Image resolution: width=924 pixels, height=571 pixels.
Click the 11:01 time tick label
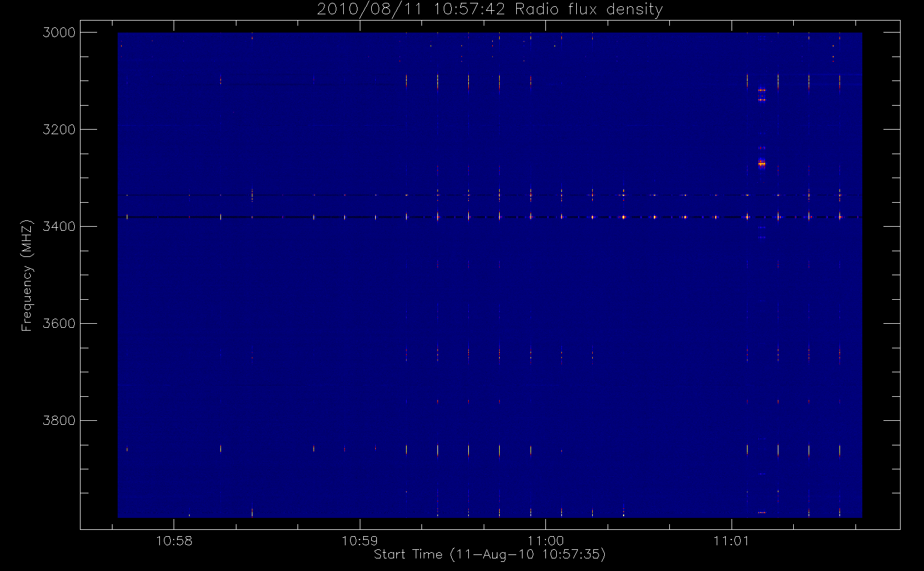coord(732,541)
